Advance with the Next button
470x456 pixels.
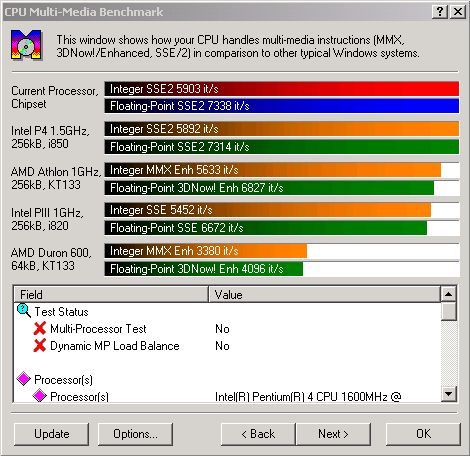pyautogui.click(x=333, y=434)
